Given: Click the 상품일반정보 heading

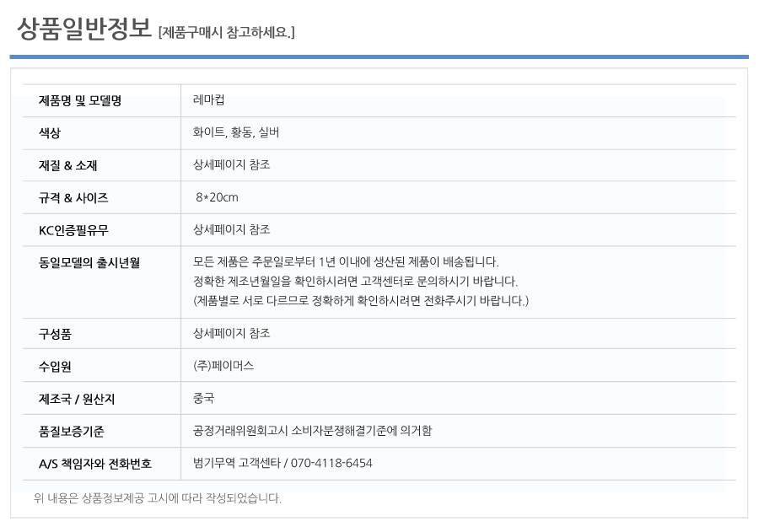Looking at the screenshot, I should (84, 29).
